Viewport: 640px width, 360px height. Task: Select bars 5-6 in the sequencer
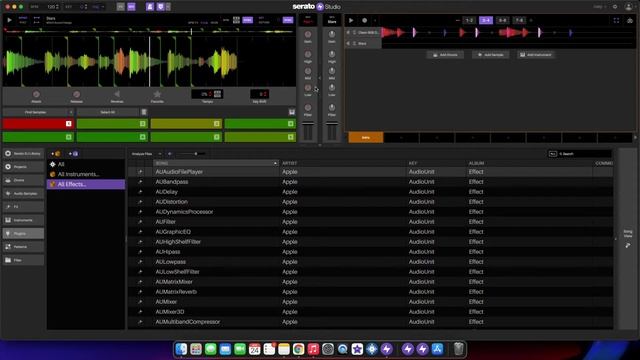(502, 20)
